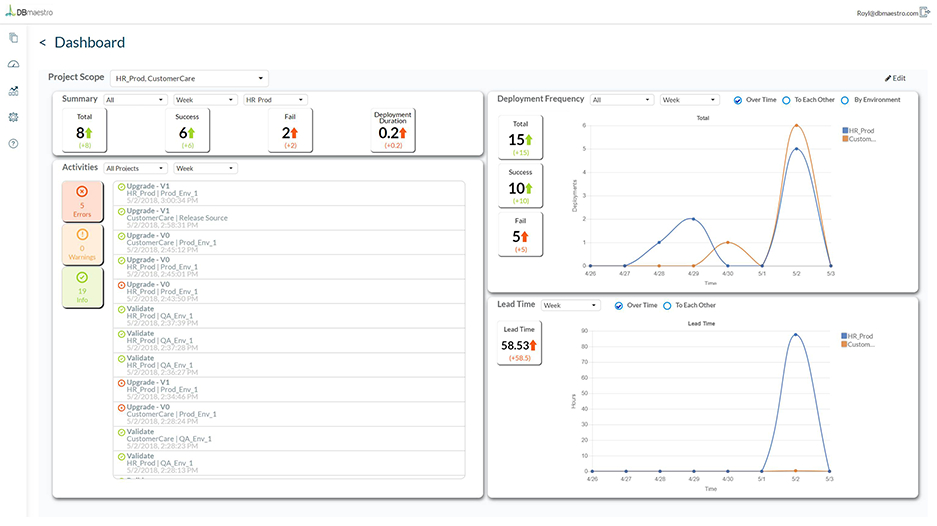Image resolution: width=937 pixels, height=526 pixels.
Task: Open the Project Scope dropdown
Action: [x=189, y=78]
